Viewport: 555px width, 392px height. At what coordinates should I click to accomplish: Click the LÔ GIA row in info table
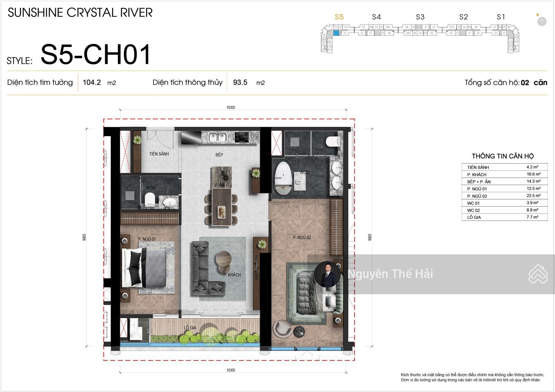(504, 217)
